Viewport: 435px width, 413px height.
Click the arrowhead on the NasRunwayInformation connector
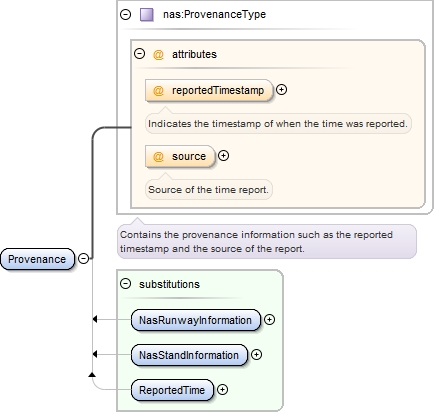pos(95,319)
